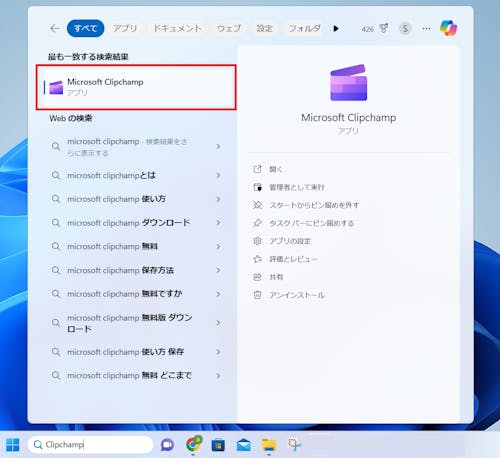
Task: Search web for 'microsoft clipchamp ダウンロード'
Action: pyautogui.click(x=129, y=223)
